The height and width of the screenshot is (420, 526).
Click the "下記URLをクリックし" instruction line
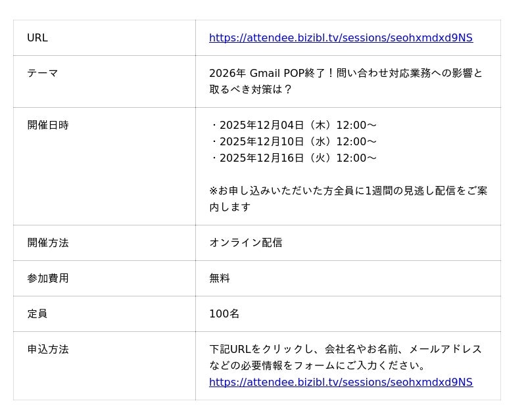click(x=345, y=350)
